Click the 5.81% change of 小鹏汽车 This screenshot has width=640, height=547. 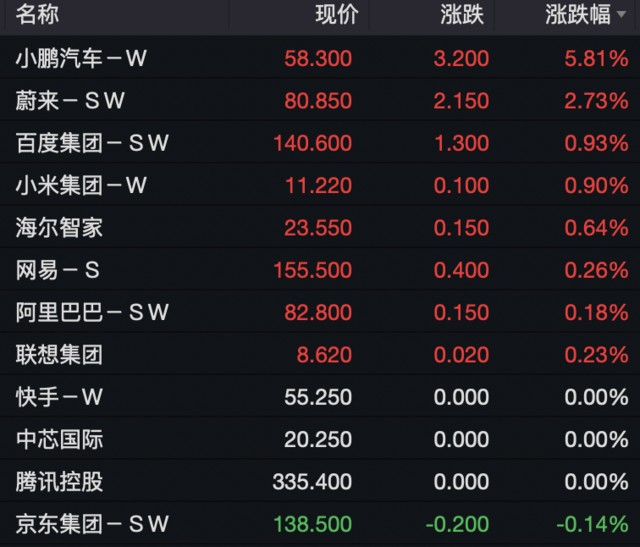coord(594,59)
